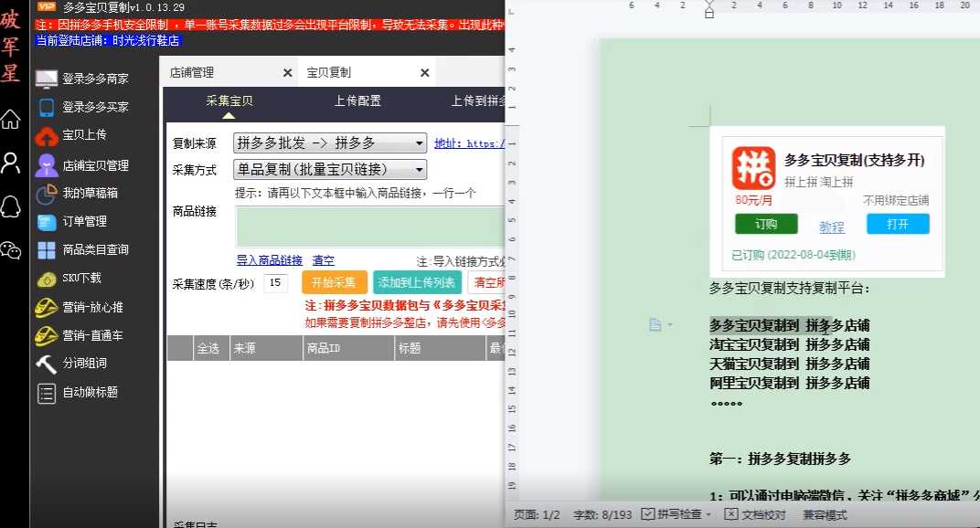The width and height of the screenshot is (980, 528).
Task: Select the 分词组词 hammer icon
Action: coord(47,364)
